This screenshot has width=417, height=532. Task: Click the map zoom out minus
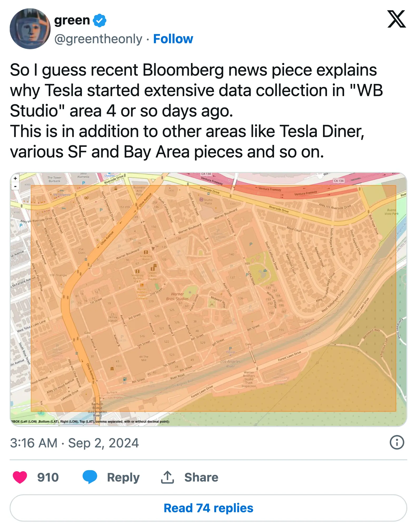click(x=15, y=186)
